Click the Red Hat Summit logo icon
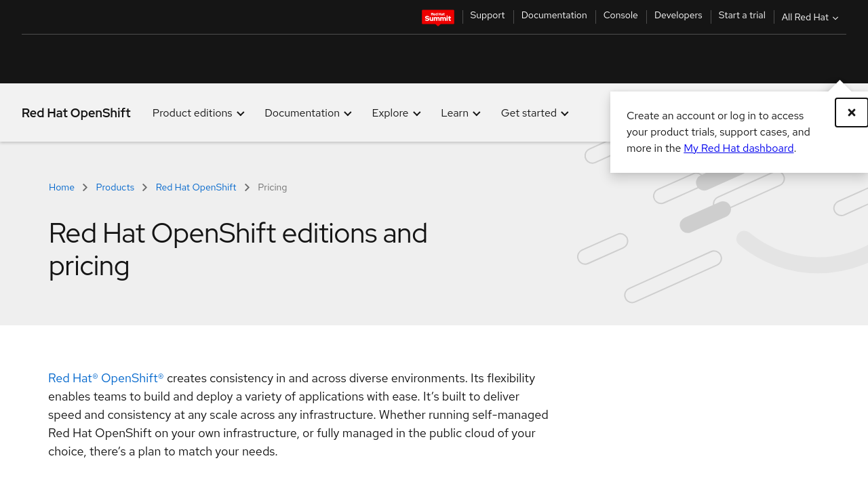868x488 pixels. (x=437, y=17)
